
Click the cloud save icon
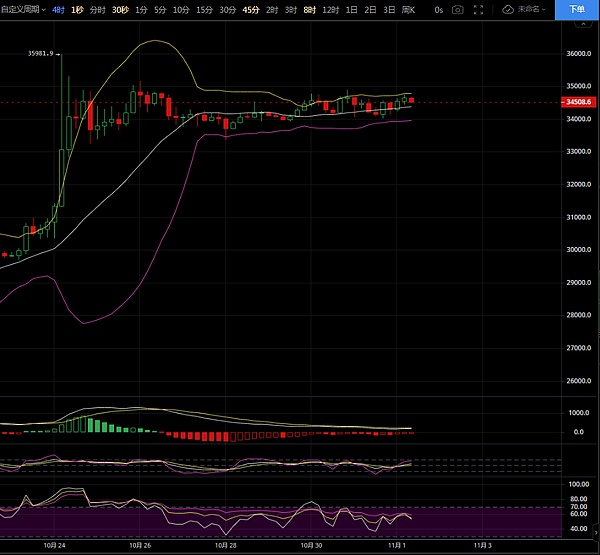click(508, 9)
